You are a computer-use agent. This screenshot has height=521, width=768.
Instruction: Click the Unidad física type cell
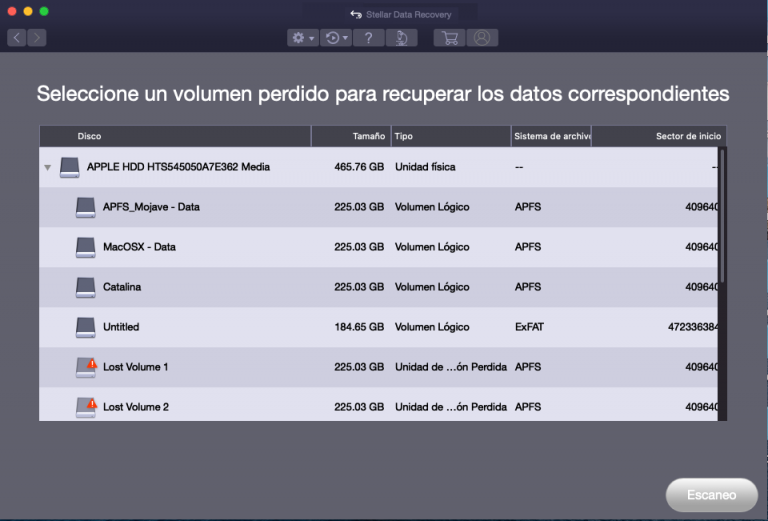425,167
